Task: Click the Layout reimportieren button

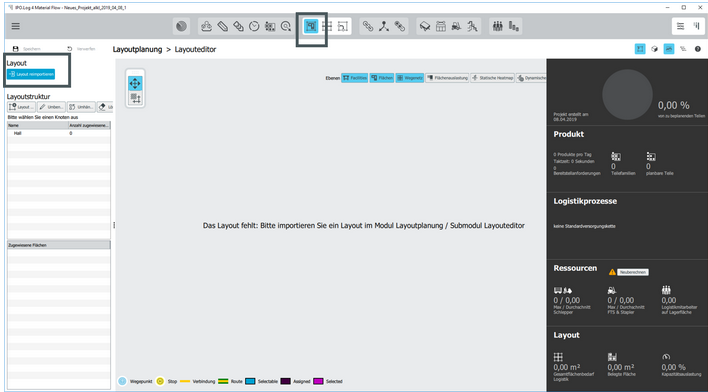Action: point(31,74)
